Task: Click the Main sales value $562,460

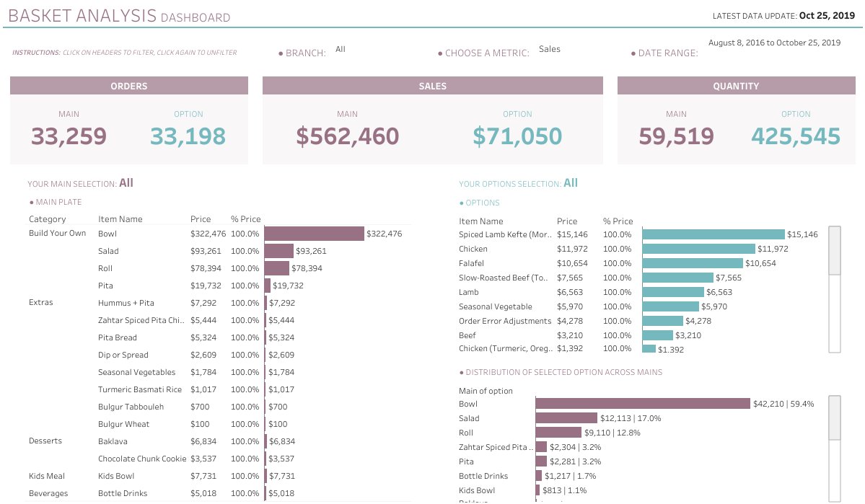Action: [348, 136]
